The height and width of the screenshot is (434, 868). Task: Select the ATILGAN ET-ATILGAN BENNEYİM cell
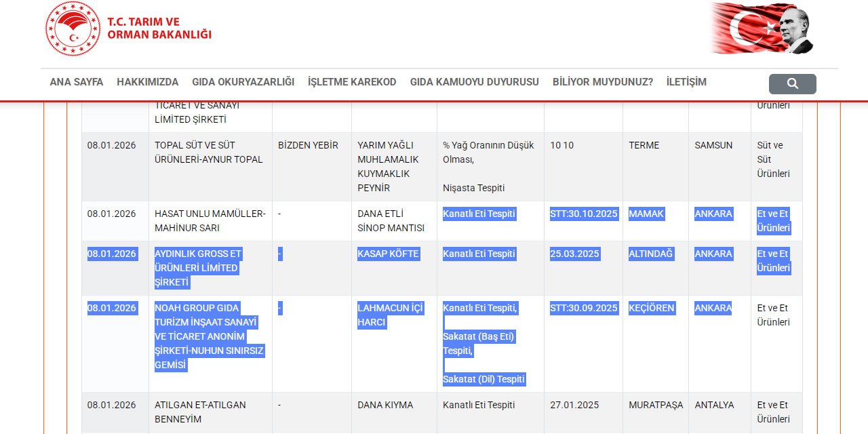click(x=200, y=412)
